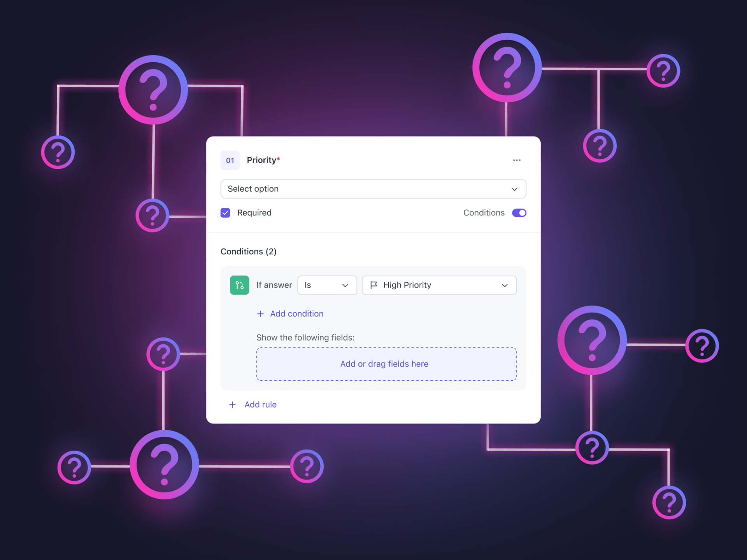The height and width of the screenshot is (560, 747).
Task: Expand the High Priority value dropdown
Action: tap(504, 285)
